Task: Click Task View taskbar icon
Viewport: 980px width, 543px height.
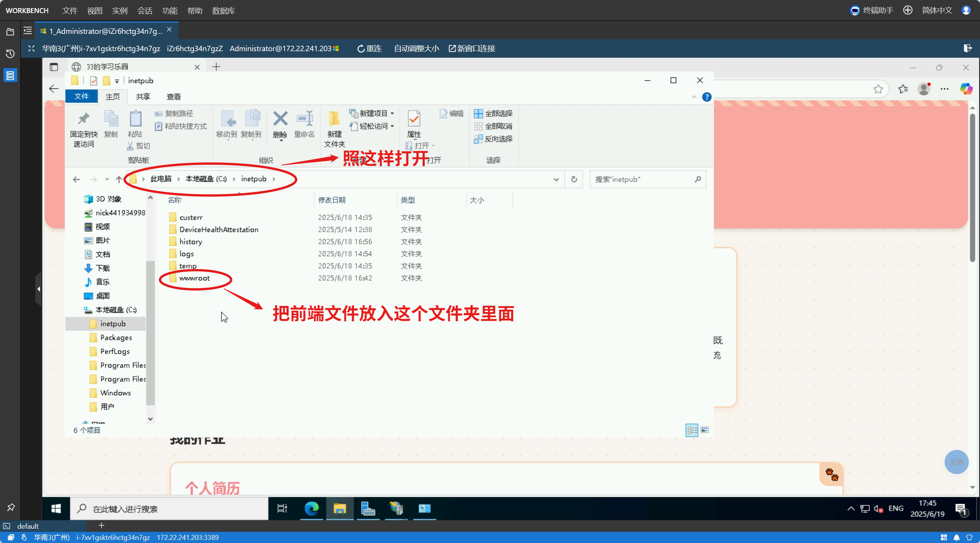Action: (282, 509)
